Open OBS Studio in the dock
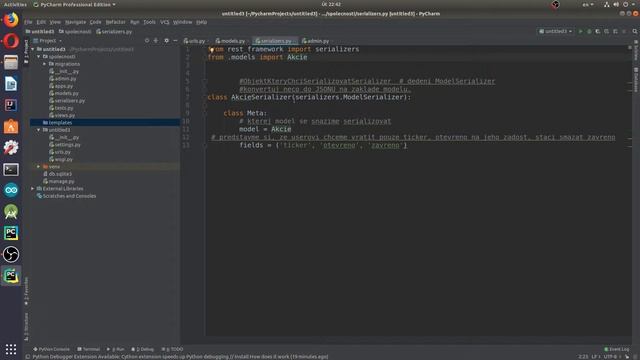This screenshot has width=640, height=360. tap(11, 254)
